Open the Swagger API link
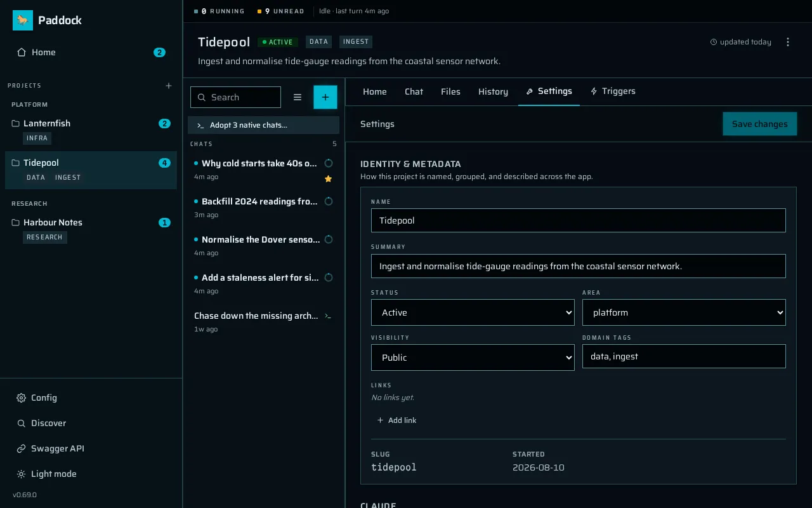Viewport: 812px width, 508px height. (91, 448)
